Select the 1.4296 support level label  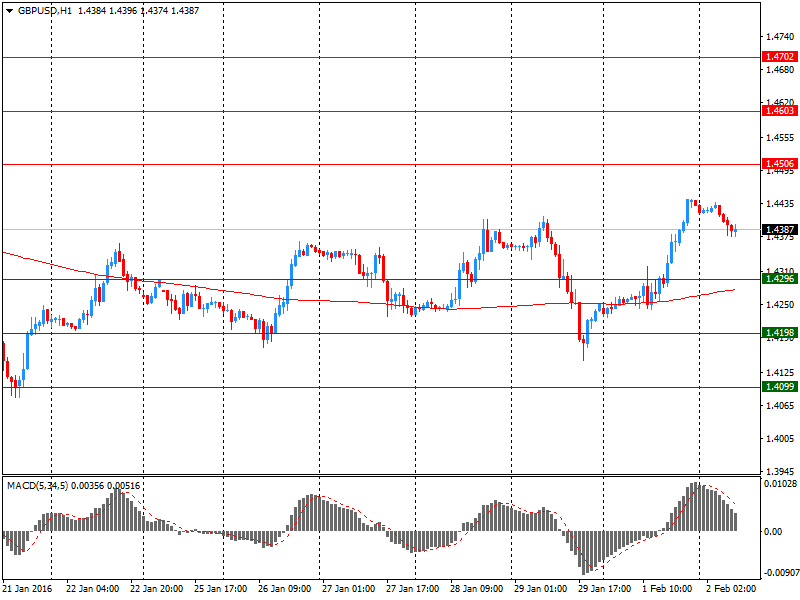click(x=780, y=279)
